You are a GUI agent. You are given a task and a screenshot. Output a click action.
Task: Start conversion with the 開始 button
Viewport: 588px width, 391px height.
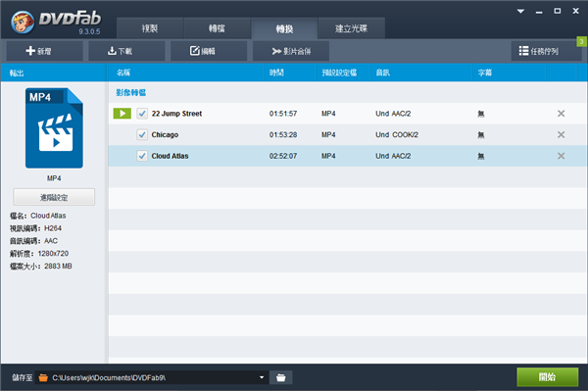547,376
